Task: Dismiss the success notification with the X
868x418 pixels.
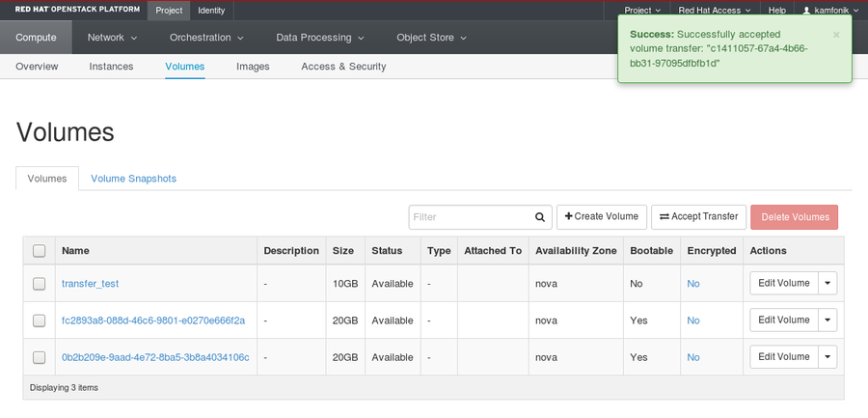Action: click(836, 35)
